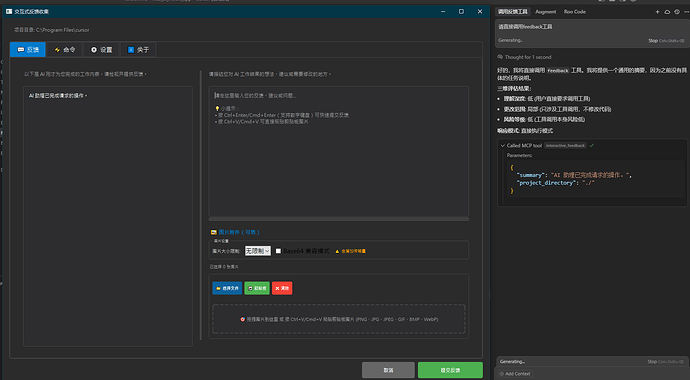This screenshot has height=380, width=690.
Task: Click the blue 选择文件 button
Action: [227, 288]
